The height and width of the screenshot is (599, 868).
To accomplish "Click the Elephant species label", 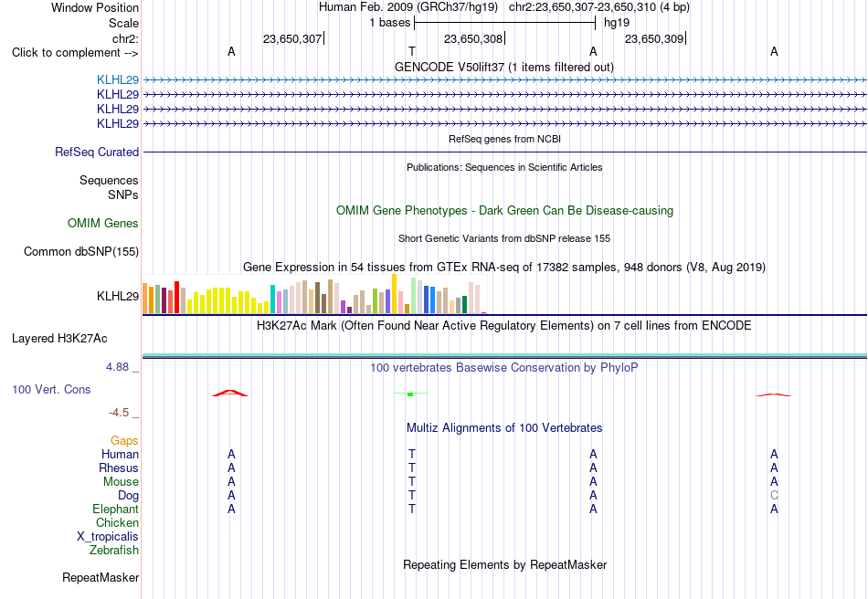I will [116, 510].
